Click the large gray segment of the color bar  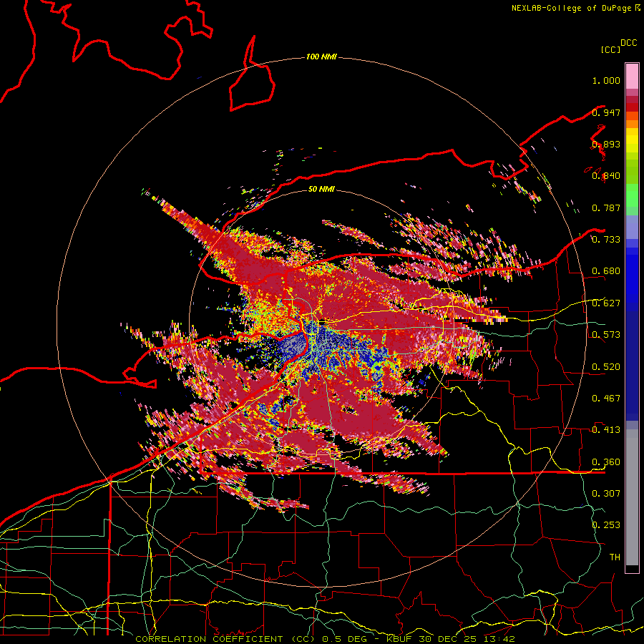click(x=632, y=497)
